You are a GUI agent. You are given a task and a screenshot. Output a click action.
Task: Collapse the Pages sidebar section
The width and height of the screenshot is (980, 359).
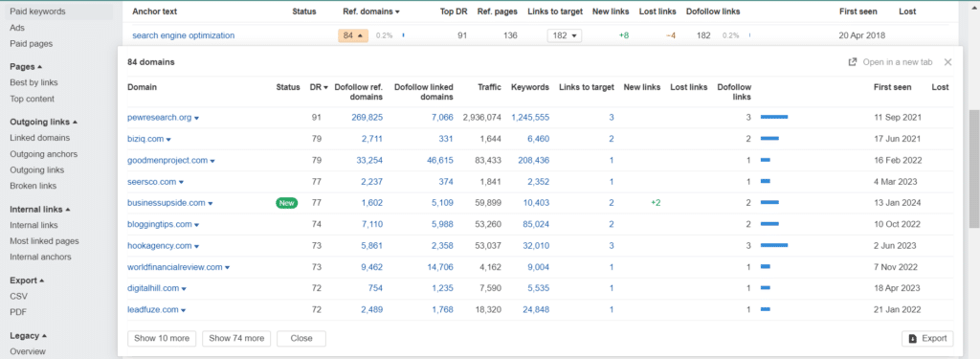point(26,66)
